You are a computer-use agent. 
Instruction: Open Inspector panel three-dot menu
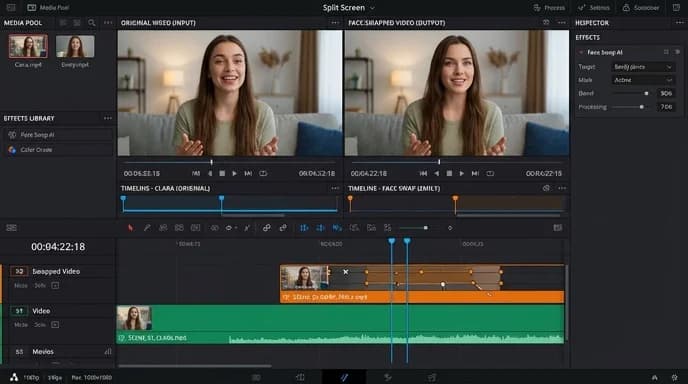pos(680,23)
